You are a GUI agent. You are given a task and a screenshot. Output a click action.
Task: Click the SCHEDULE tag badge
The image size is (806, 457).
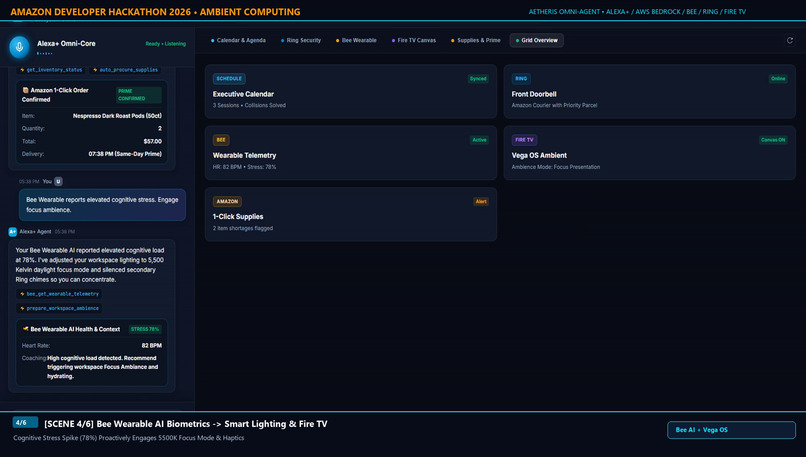point(229,79)
